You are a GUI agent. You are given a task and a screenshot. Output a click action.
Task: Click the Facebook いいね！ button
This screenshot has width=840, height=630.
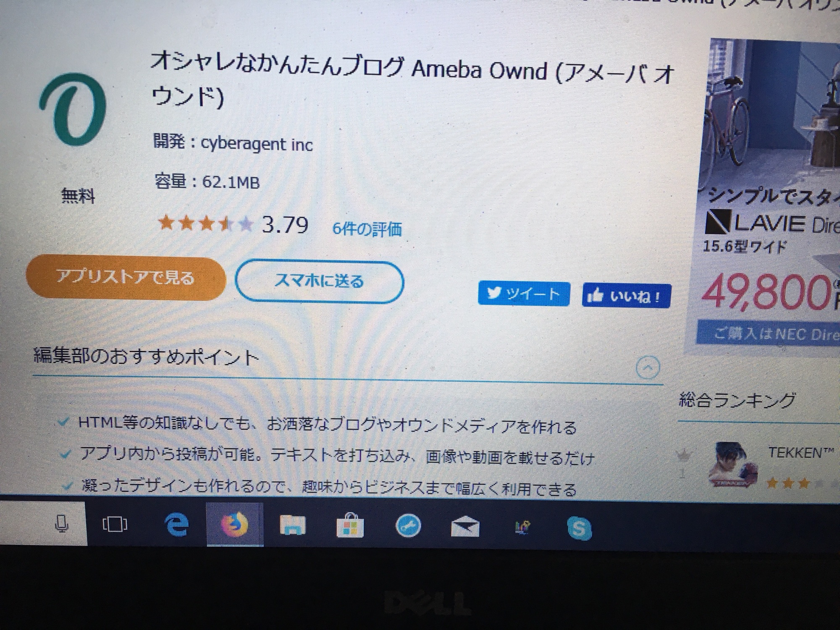(x=626, y=296)
